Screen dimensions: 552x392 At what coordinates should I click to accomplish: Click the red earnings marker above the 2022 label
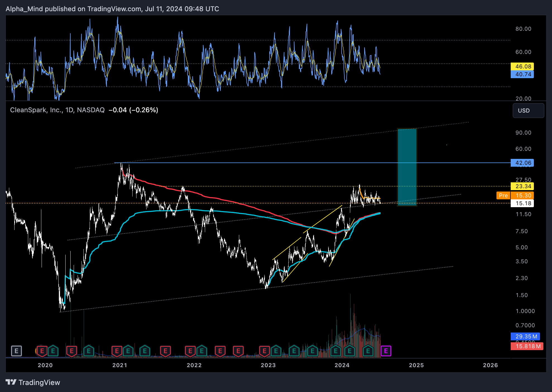coord(190,351)
